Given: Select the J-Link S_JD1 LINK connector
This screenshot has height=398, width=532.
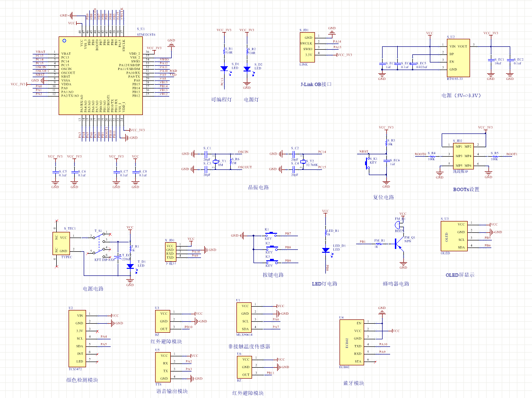Looking at the screenshot, I should tap(308, 47).
